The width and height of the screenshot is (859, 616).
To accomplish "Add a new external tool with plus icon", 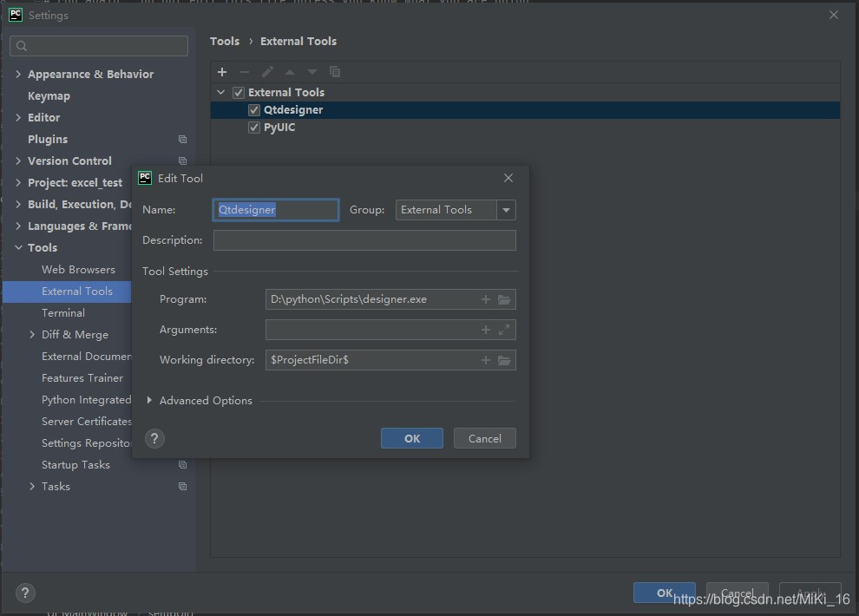I will 222,72.
